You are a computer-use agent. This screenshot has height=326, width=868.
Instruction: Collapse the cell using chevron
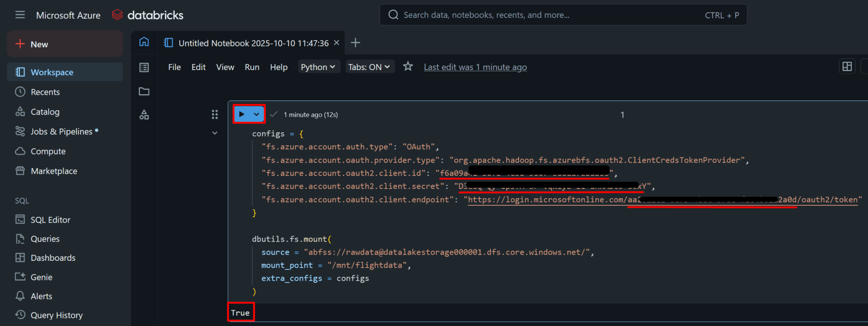[x=215, y=133]
